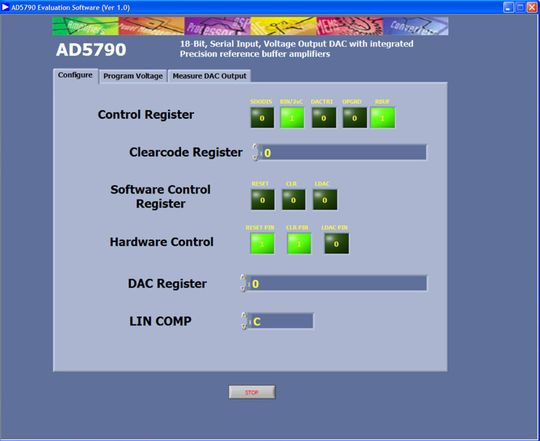The width and height of the screenshot is (540, 441).
Task: Minimize the AD5790 Evaluation Software window
Action: point(508,7)
